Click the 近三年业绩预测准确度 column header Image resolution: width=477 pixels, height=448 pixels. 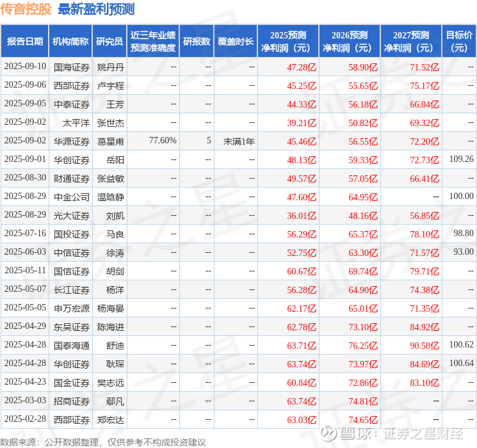point(153,42)
